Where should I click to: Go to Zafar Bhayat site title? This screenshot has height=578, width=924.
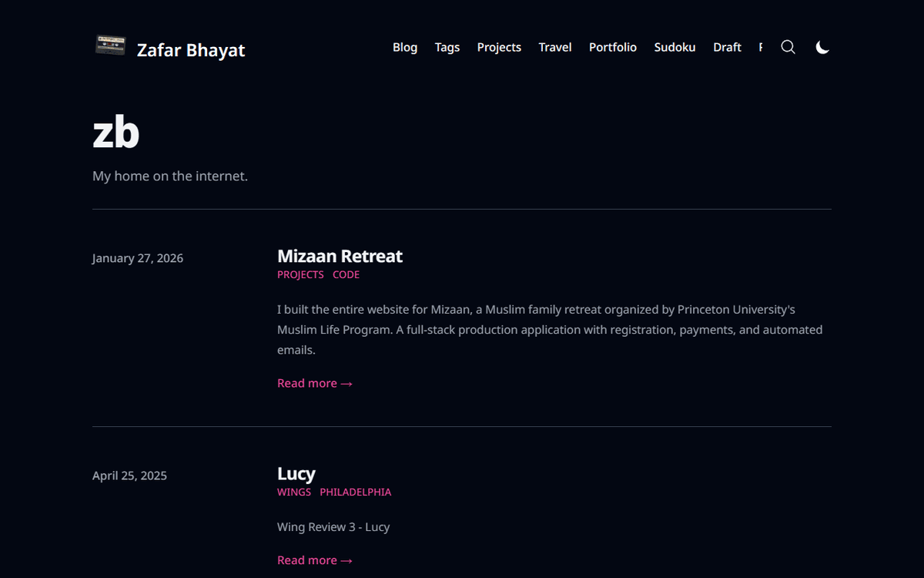191,50
